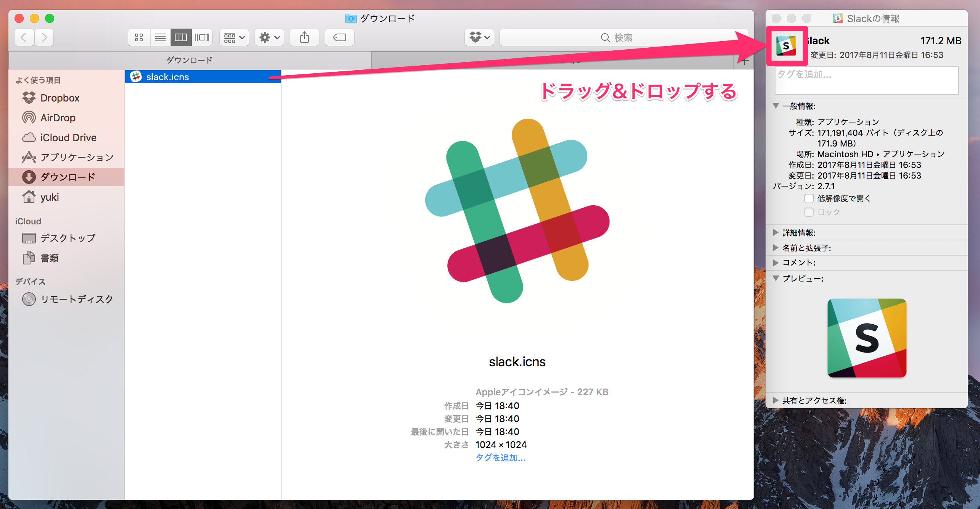This screenshot has height=509, width=980.
Task: Click the Dropbox sidebar icon
Action: pyautogui.click(x=29, y=98)
